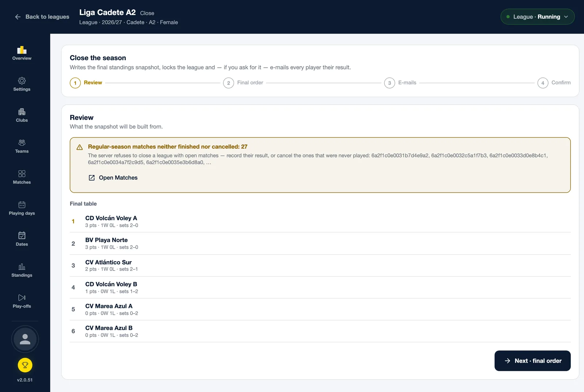Click Next · final order button
Viewport: 584px width, 392px height.
click(533, 361)
